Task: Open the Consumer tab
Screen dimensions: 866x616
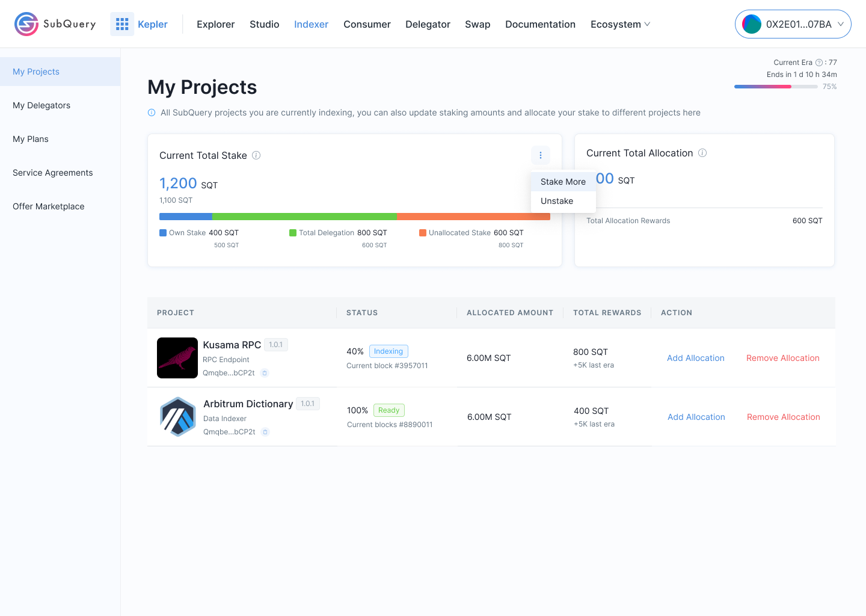Action: 367,24
